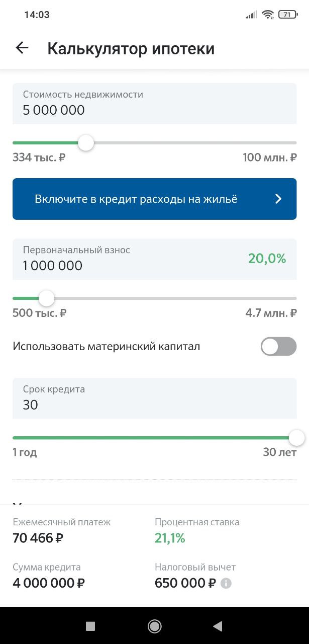The height and width of the screenshot is (644, 309).
Task: Tap the cellular signal icon
Action: click(251, 15)
